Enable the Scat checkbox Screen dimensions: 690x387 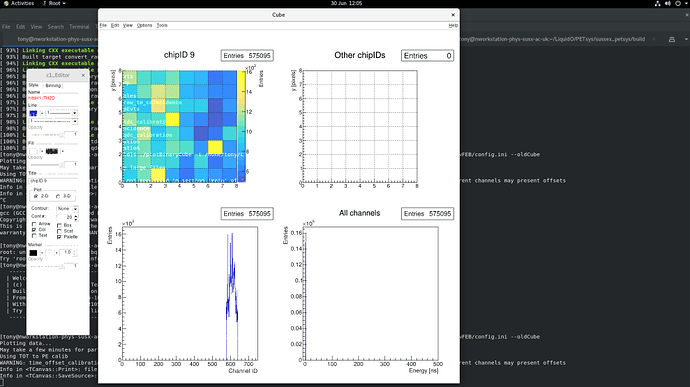59,231
